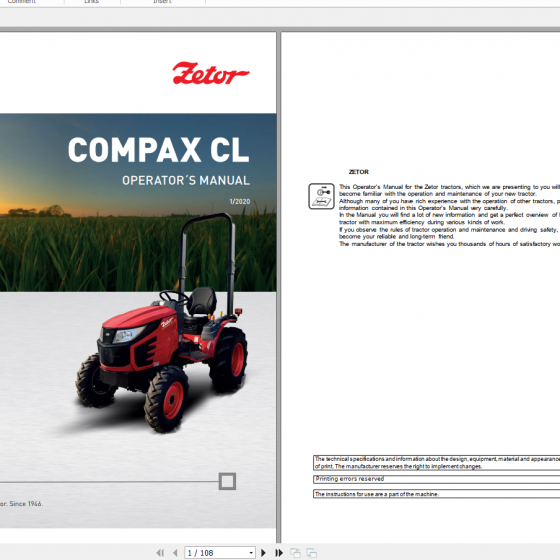
Task: Click 'The instructions for use are a part' line
Action: [436, 494]
